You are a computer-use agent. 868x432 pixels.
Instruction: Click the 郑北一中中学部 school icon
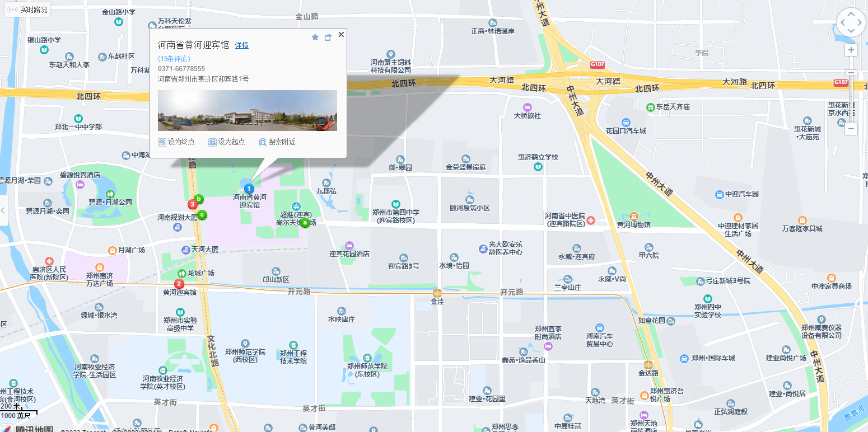(x=78, y=118)
